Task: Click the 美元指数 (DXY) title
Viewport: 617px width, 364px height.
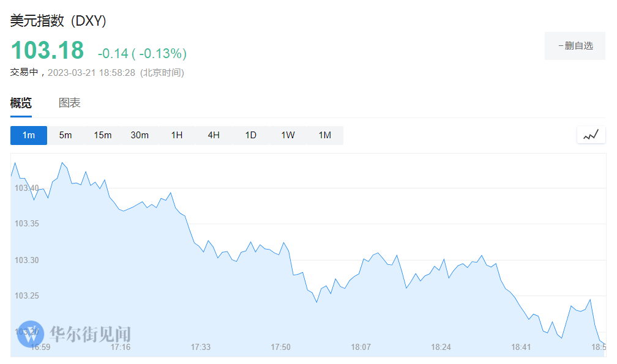Action: point(59,21)
